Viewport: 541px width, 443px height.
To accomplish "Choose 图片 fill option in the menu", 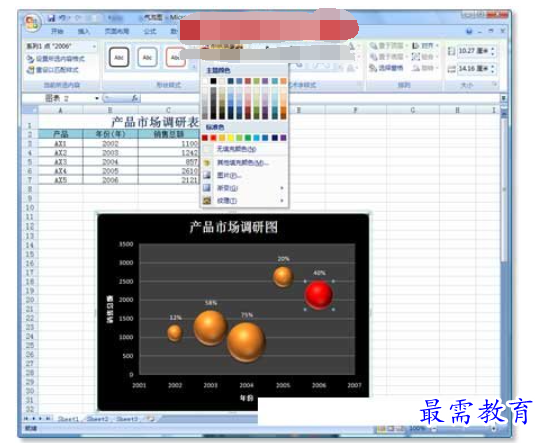I will (x=244, y=175).
